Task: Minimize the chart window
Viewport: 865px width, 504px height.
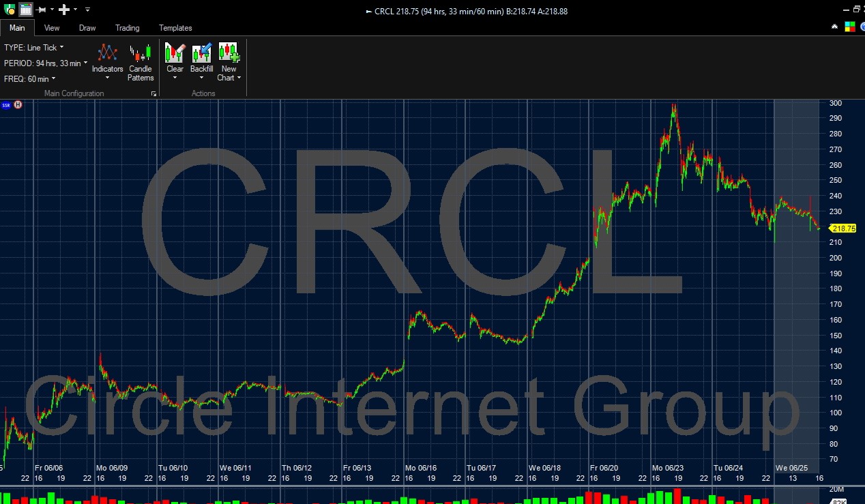Action: pos(846,10)
